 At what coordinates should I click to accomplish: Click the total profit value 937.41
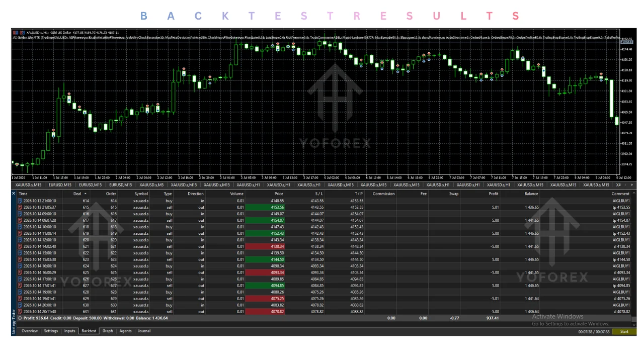493,318
